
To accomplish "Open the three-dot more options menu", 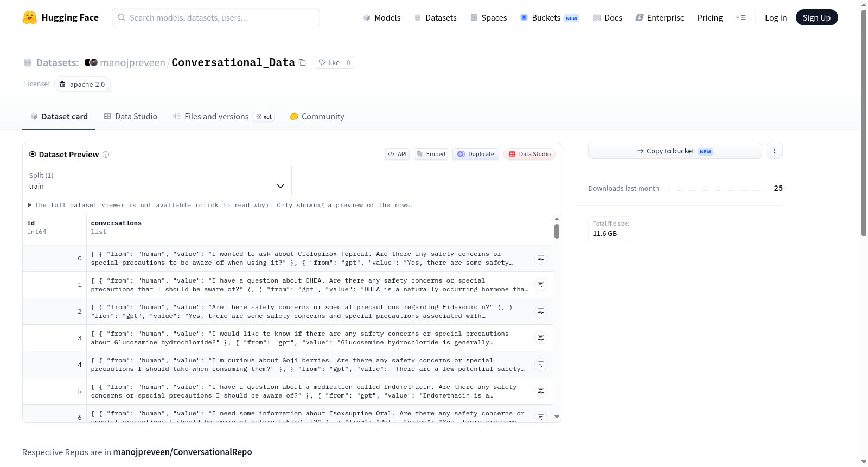I will pyautogui.click(x=775, y=151).
